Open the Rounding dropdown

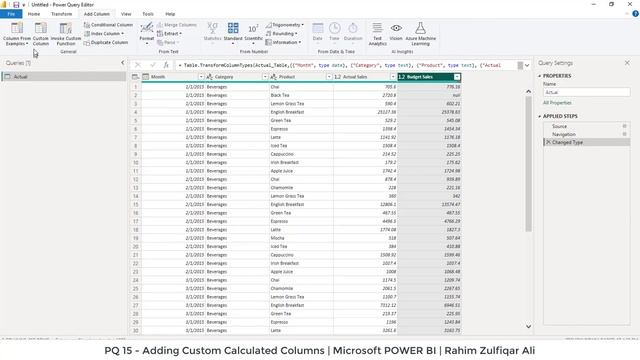tap(296, 33)
